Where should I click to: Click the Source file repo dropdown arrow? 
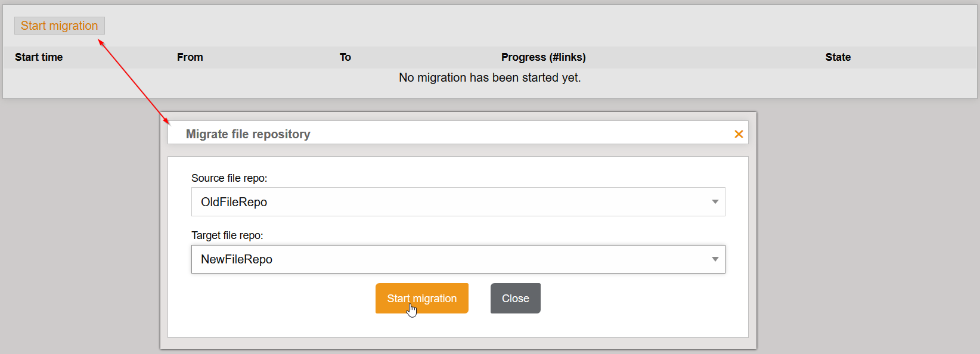point(715,201)
